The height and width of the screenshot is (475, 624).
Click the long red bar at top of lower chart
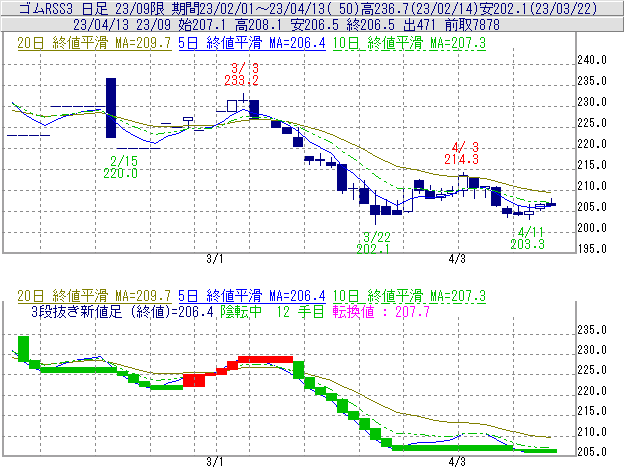(265, 360)
